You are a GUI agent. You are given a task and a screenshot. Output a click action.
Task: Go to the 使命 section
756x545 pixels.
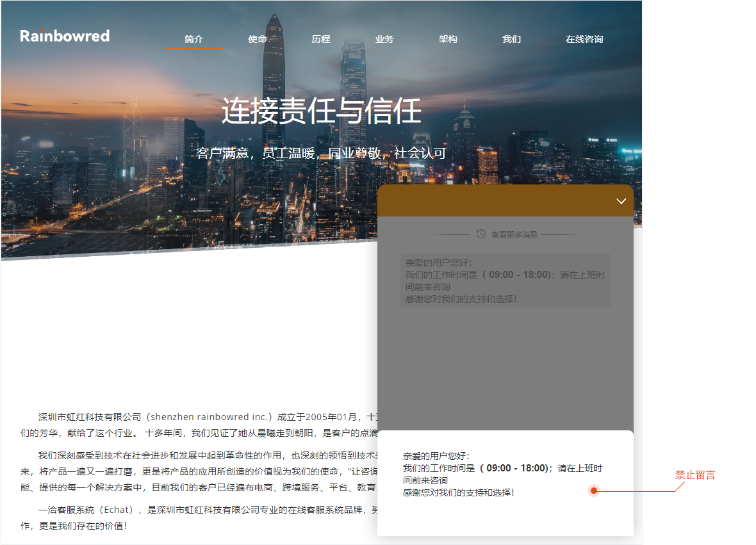click(x=258, y=39)
